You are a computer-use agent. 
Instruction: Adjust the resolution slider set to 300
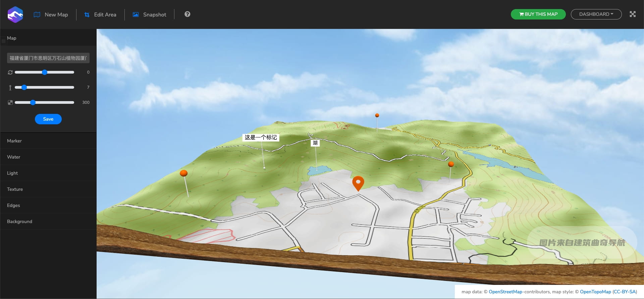[x=44, y=102]
